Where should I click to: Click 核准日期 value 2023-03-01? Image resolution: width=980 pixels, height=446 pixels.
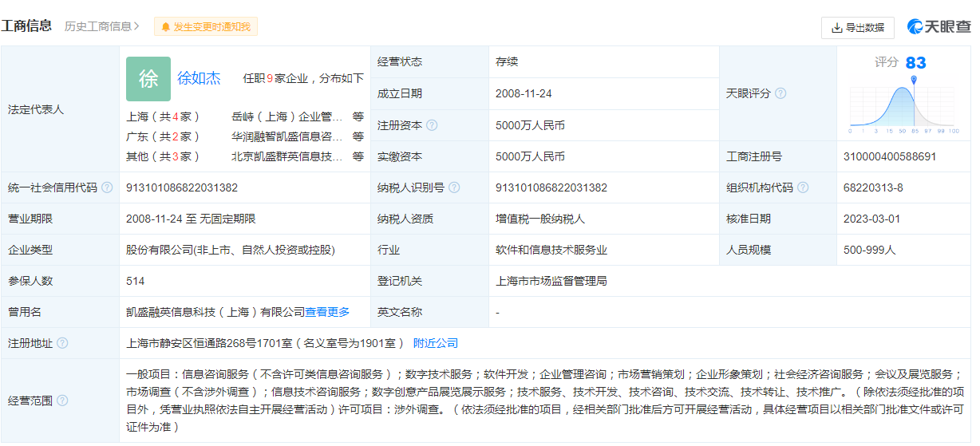coord(871,219)
